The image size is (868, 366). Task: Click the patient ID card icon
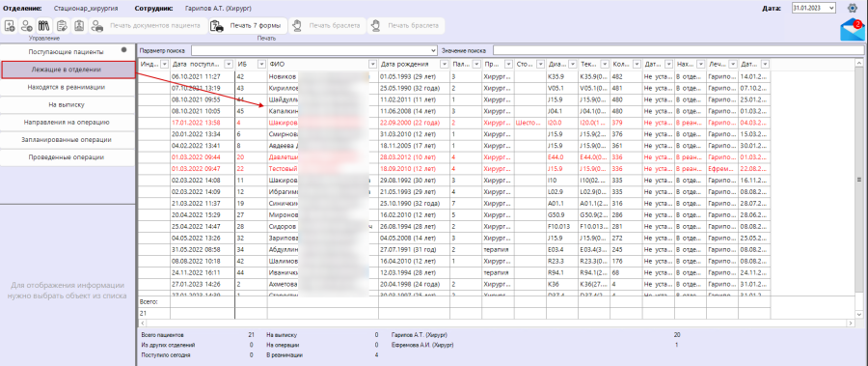point(80,25)
